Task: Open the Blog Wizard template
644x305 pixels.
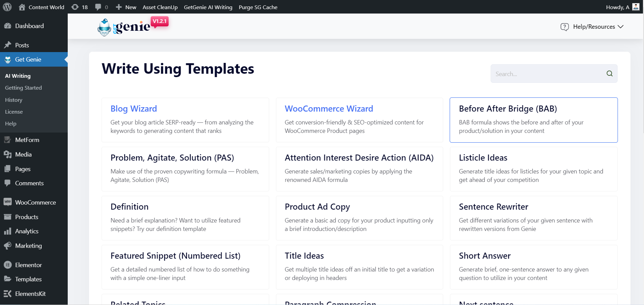Action: (185, 120)
